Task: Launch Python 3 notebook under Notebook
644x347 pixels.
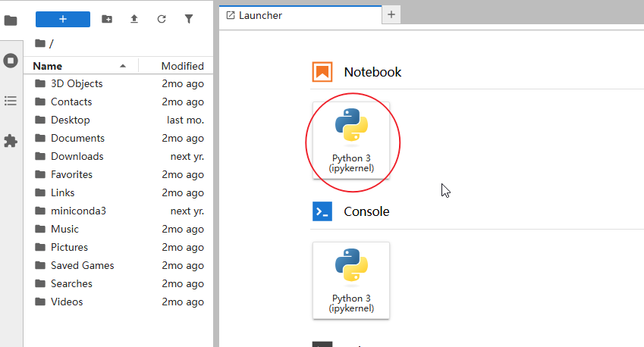Action: pos(351,140)
